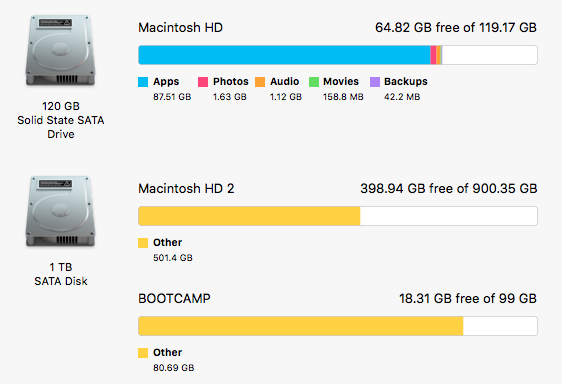The height and width of the screenshot is (384, 562).
Task: Select the BOOTCAMP volume title
Action: 174,299
